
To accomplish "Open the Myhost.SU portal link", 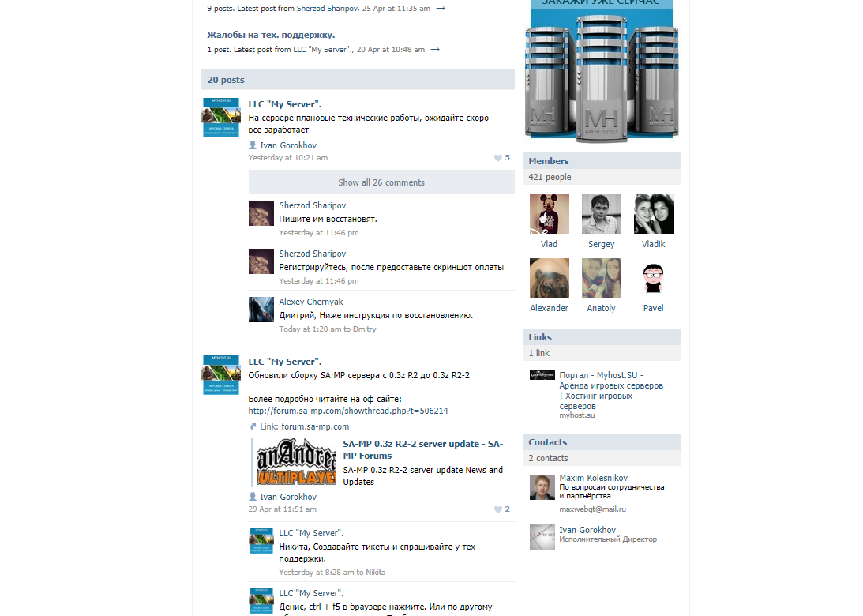I will click(x=611, y=390).
